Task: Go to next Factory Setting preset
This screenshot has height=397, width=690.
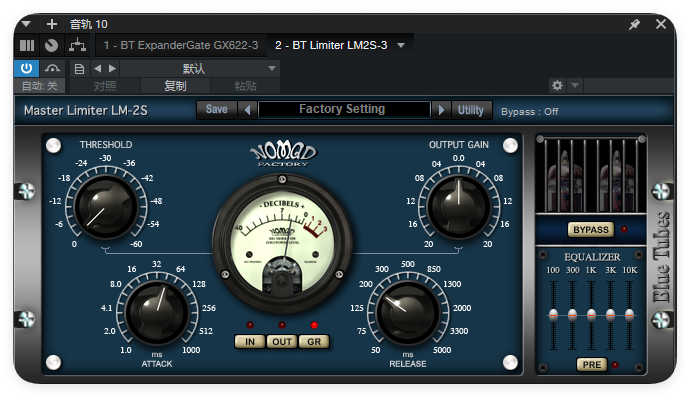Action: 441,110
